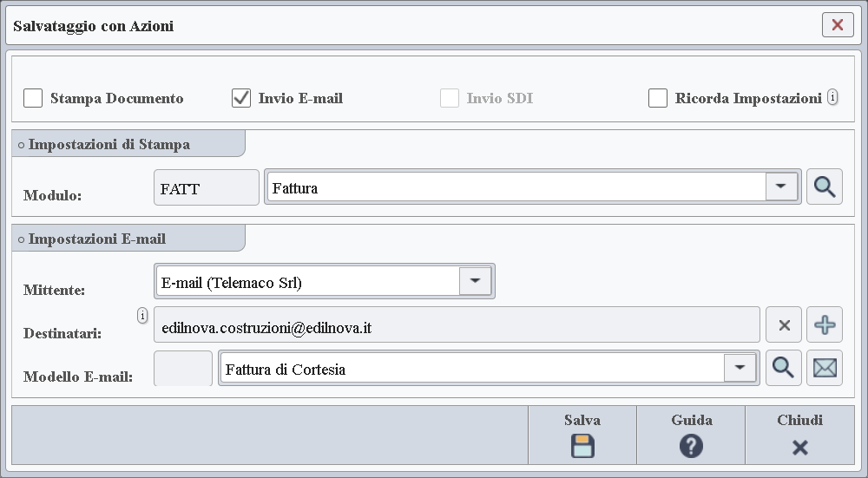The image size is (868, 478).
Task: Open the Mittente sender dropdown
Action: [x=475, y=281]
